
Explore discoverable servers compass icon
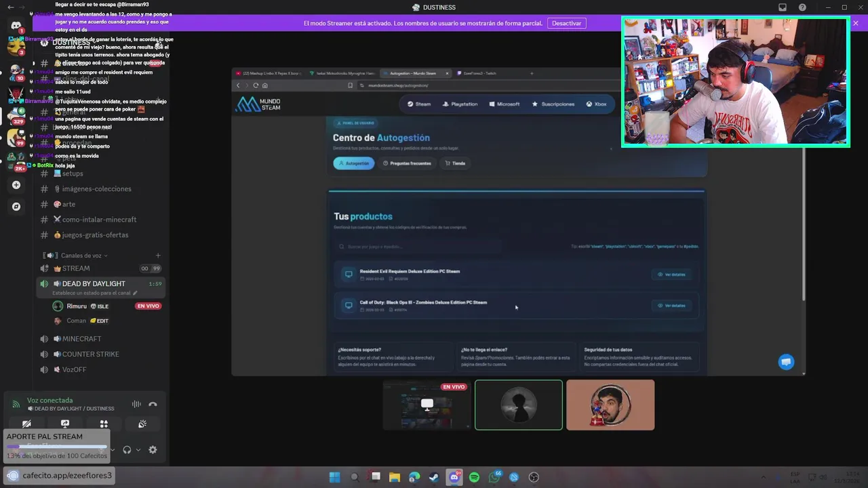pyautogui.click(x=16, y=206)
